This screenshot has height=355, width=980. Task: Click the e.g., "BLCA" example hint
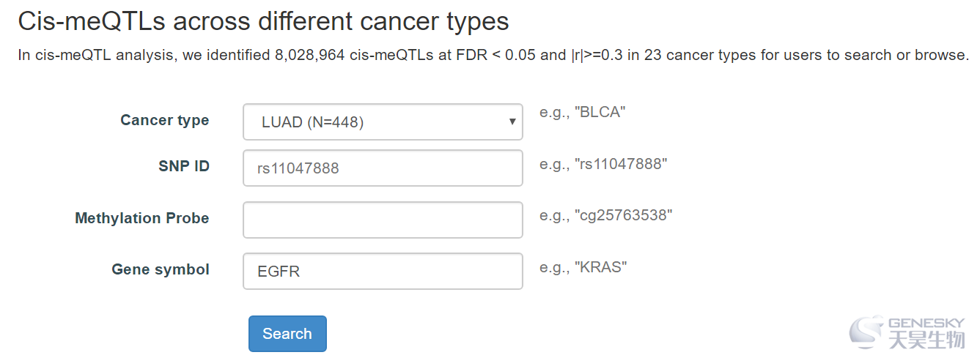pos(583,112)
